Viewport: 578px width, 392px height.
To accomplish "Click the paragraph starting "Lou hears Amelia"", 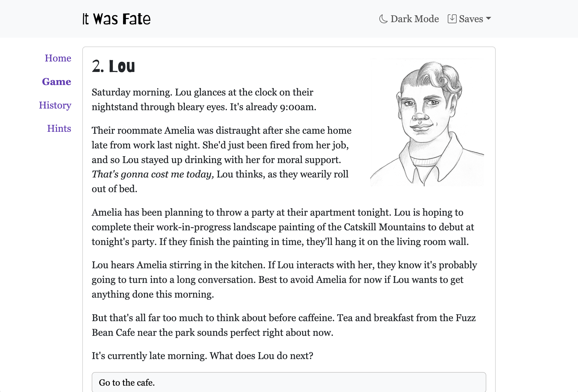I will point(284,280).
